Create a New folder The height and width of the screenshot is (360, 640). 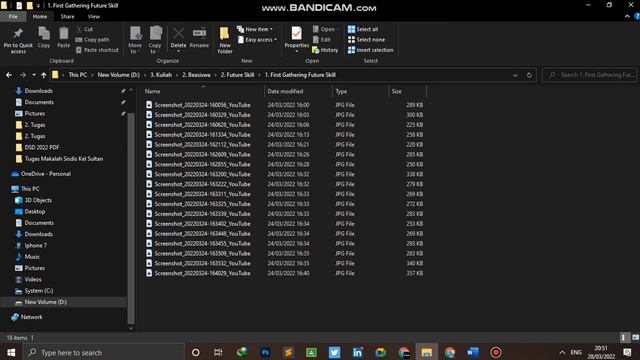click(224, 40)
